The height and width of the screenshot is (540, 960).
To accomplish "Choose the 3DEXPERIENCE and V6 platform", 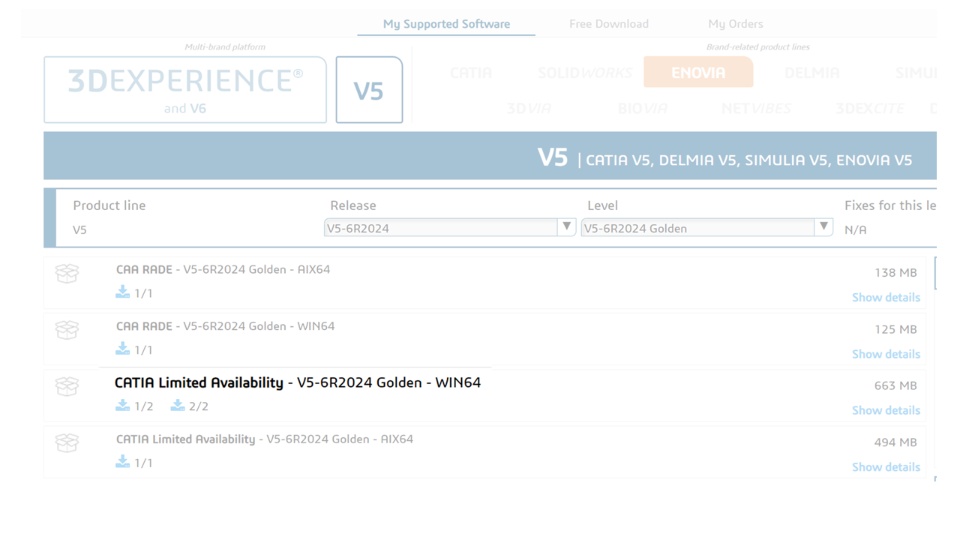I will click(185, 90).
